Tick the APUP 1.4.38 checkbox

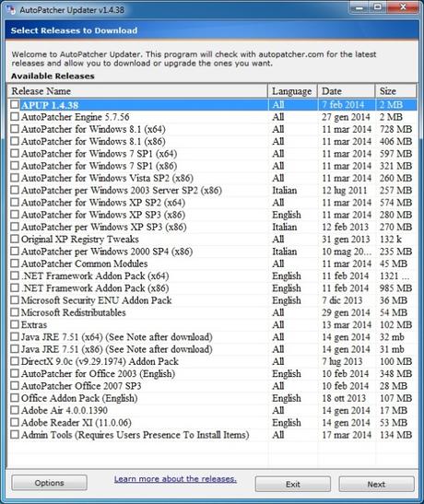pos(15,104)
